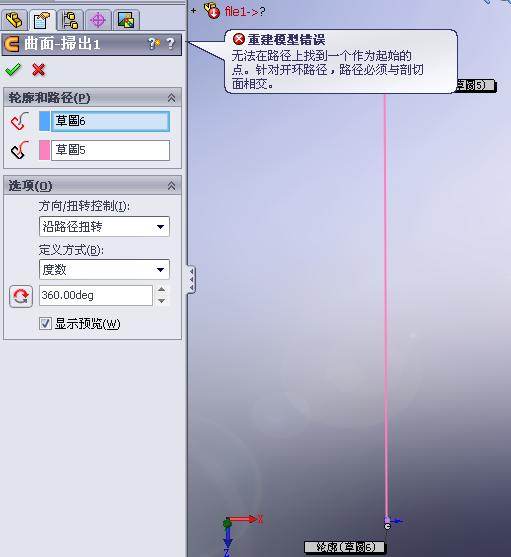This screenshot has width=511, height=557.
Task: Click the blue profile color swatch
Action: (x=44, y=121)
